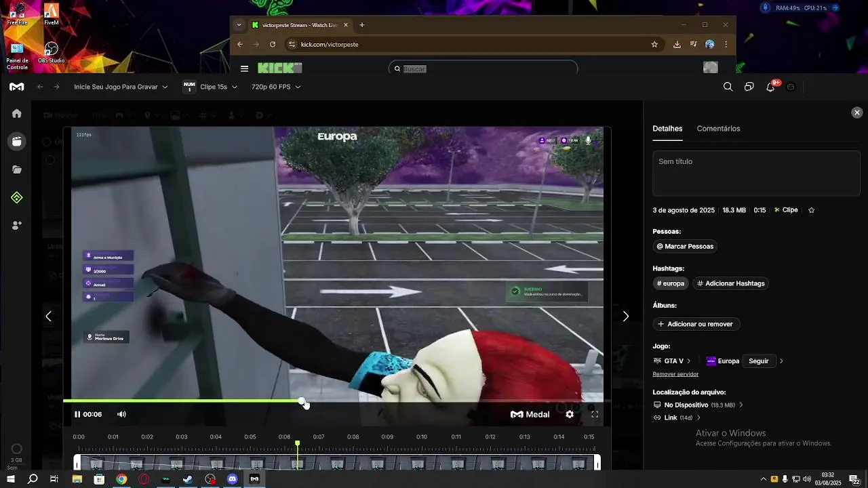868x488 pixels.
Task: Open Chrome tab search dropdown arrow
Action: [239, 25]
